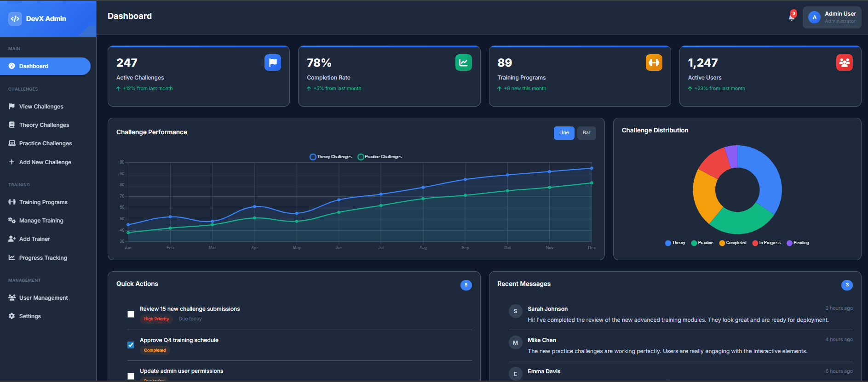Check the Review 15 new challenge submissions box

click(131, 314)
